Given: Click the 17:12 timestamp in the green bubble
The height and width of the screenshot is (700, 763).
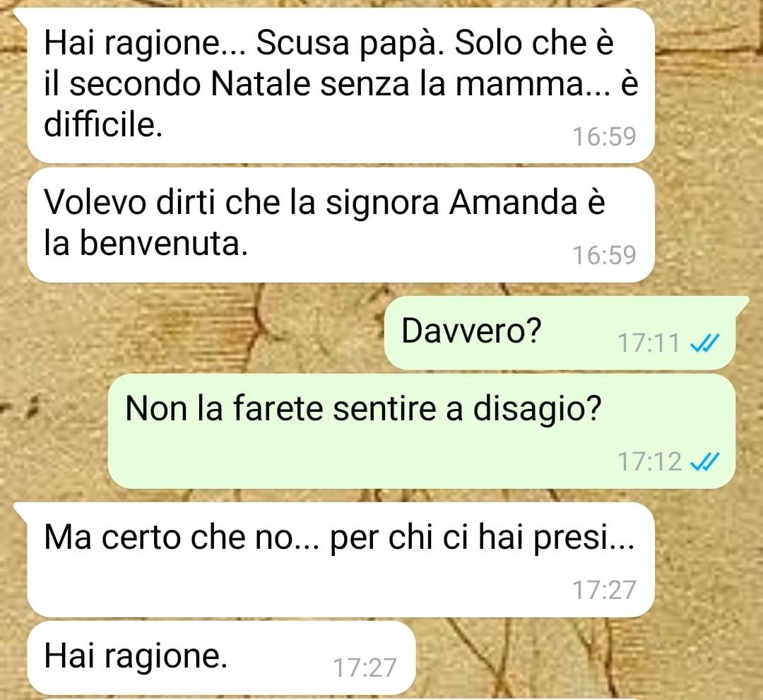Looking at the screenshot, I should click(649, 462).
